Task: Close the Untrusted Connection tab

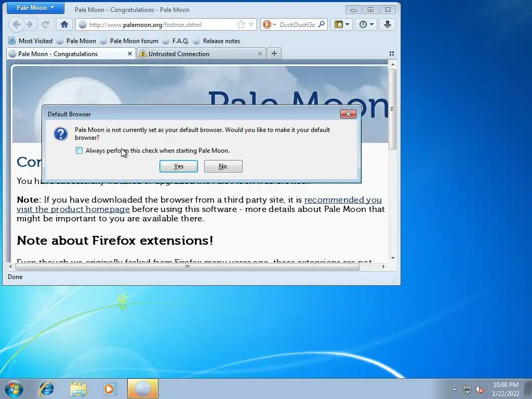Action: [x=260, y=54]
